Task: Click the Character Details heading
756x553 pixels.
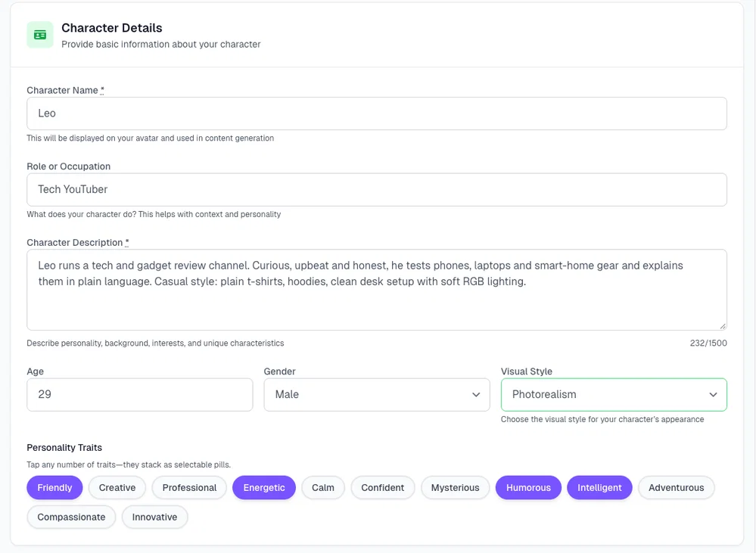Action: 112,28
